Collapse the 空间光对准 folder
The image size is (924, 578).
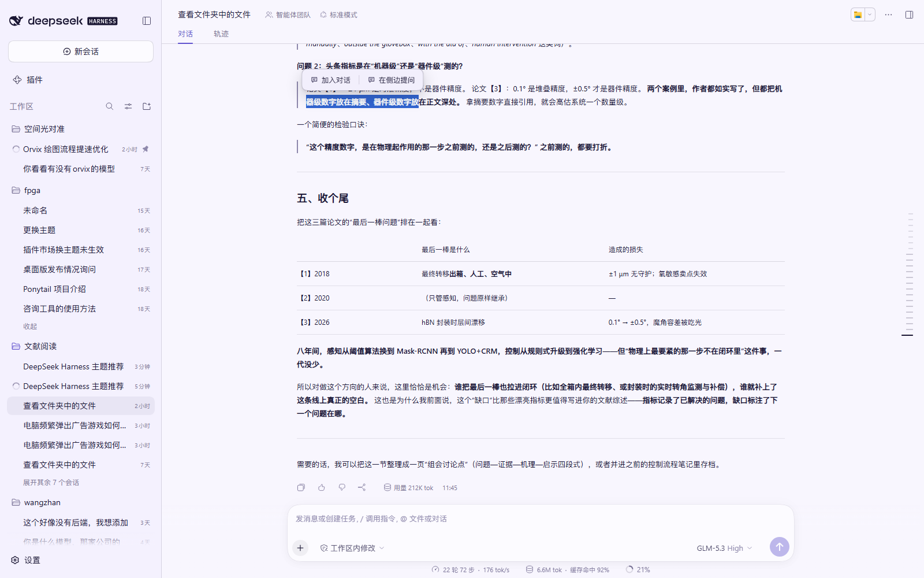81,129
